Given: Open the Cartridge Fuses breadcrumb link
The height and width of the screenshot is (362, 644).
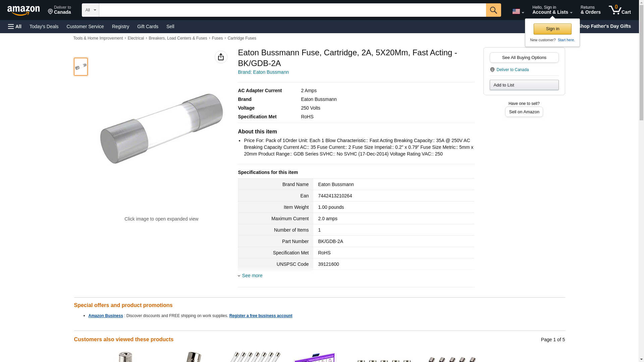Looking at the screenshot, I should pos(241,38).
